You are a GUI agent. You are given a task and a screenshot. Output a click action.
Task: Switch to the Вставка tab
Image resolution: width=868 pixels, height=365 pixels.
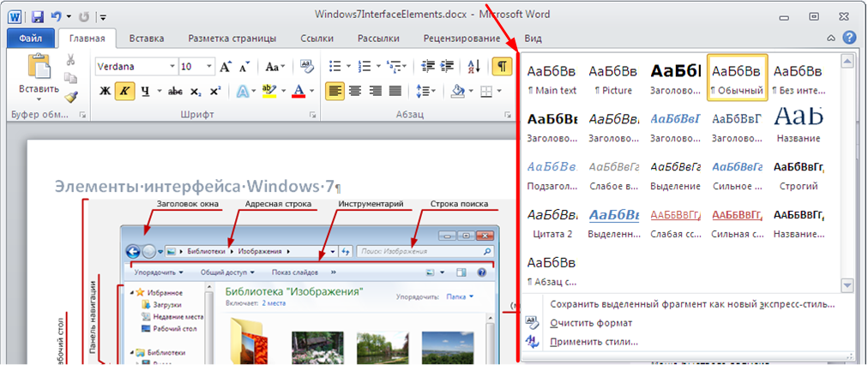(147, 39)
